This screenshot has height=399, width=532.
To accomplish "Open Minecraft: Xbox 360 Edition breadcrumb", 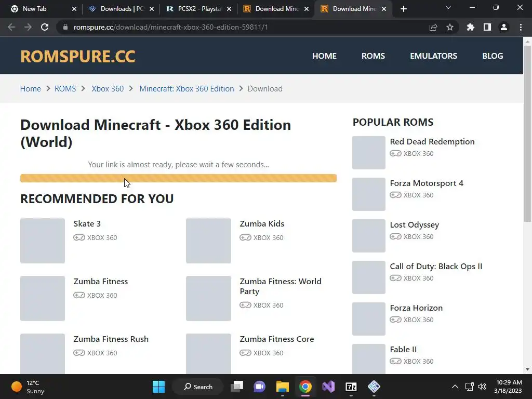I will 187,89.
